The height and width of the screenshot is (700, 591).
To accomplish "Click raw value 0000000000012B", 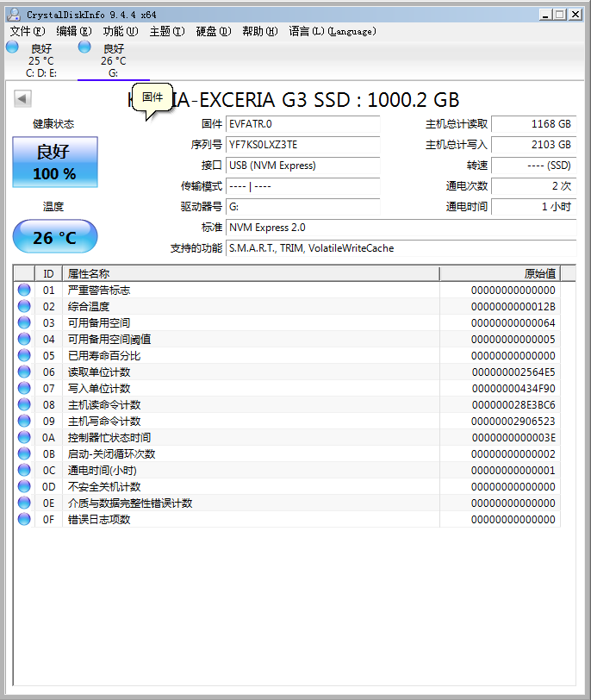I will coord(513,307).
